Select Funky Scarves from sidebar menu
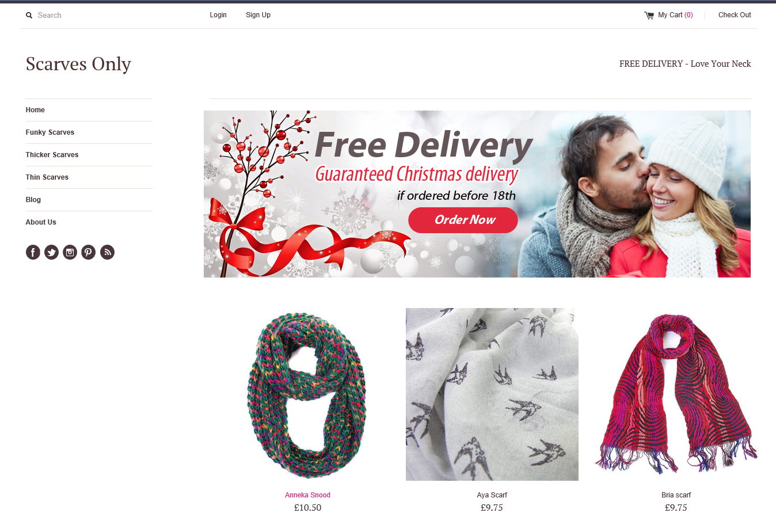This screenshot has width=776, height=532. [x=50, y=132]
